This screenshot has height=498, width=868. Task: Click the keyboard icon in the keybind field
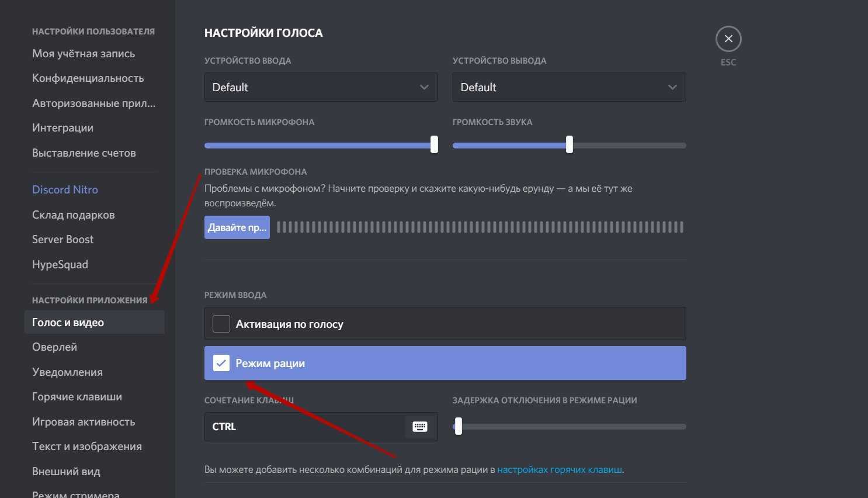coord(420,427)
